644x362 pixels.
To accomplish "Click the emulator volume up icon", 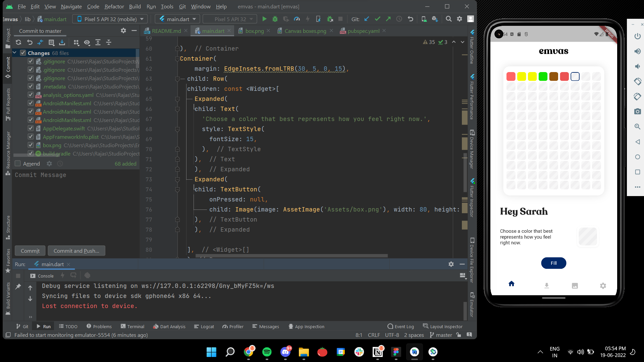I will point(637,51).
